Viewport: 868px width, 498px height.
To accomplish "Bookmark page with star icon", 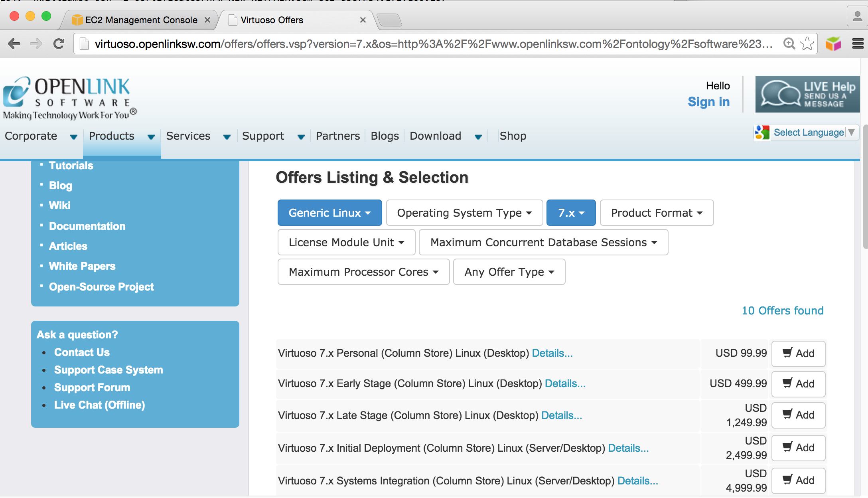I will 807,43.
